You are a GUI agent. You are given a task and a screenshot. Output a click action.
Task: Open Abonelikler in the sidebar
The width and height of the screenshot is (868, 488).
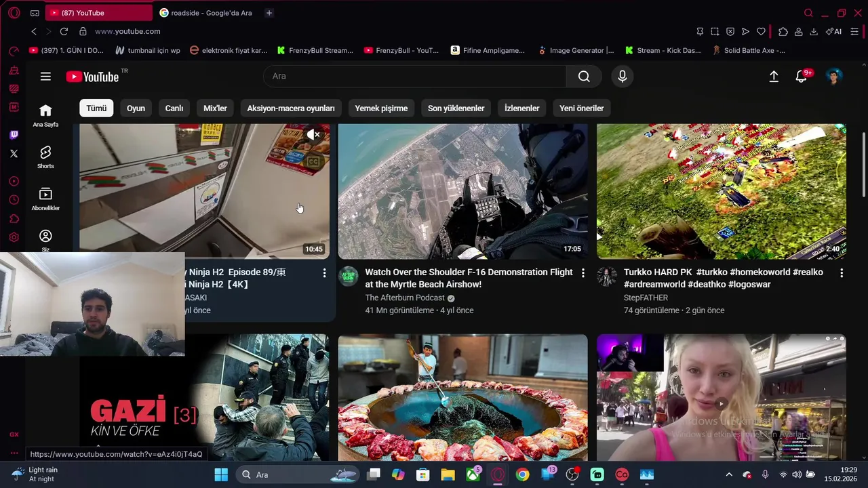click(x=45, y=199)
